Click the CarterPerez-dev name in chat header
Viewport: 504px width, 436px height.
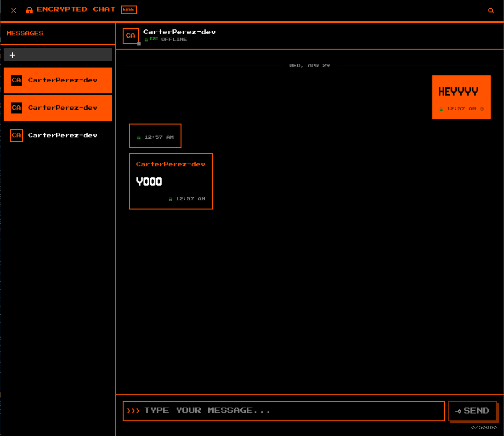pos(179,32)
